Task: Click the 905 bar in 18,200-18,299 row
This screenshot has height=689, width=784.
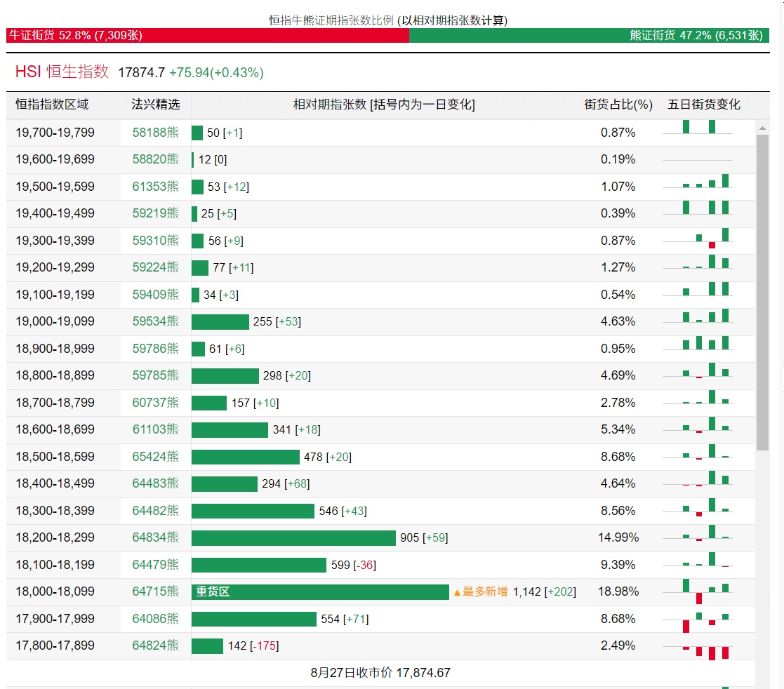Action: [x=293, y=538]
